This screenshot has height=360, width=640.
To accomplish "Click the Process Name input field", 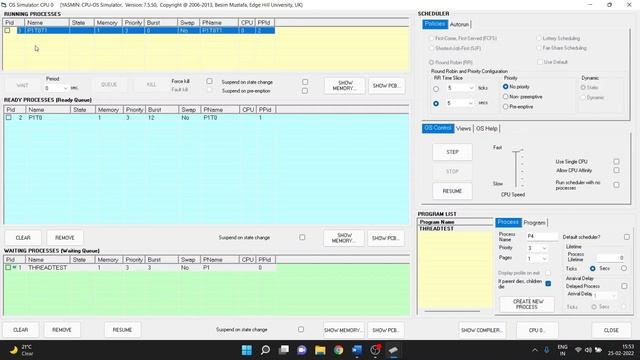I will [x=541, y=236].
